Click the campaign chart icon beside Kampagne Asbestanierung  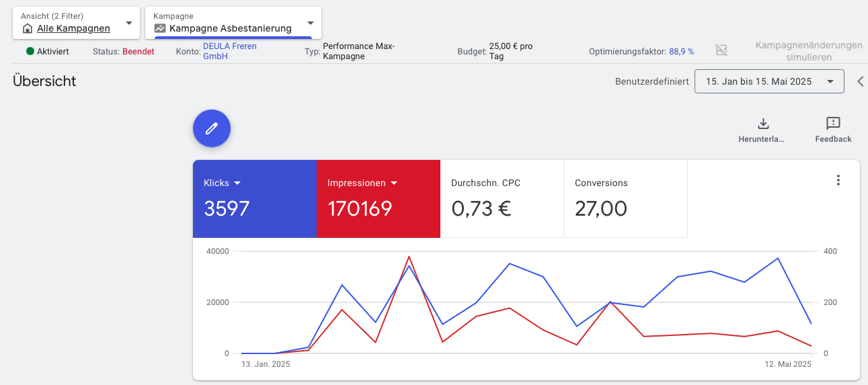(160, 29)
